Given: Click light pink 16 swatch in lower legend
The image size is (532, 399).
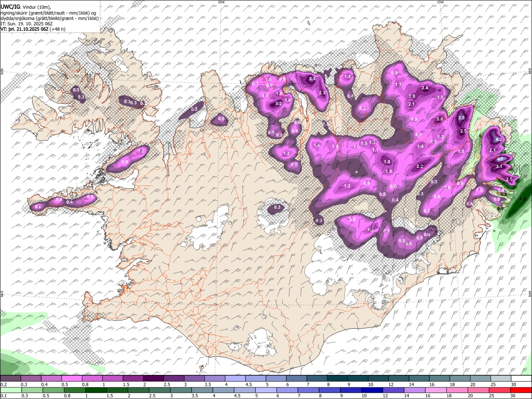Looking at the screenshot, I should tap(436, 390).
